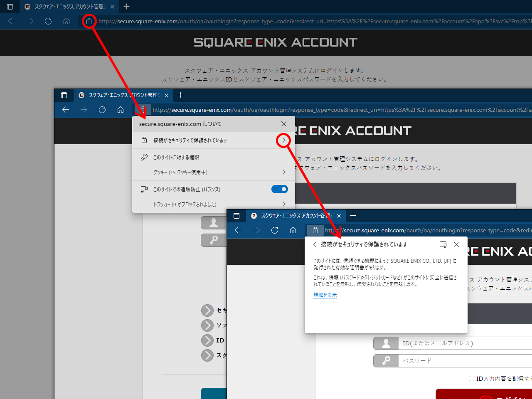Click the round arrow icon beside ソフ in the middle window
Image resolution: width=532 pixels, height=399 pixels.
click(x=207, y=325)
